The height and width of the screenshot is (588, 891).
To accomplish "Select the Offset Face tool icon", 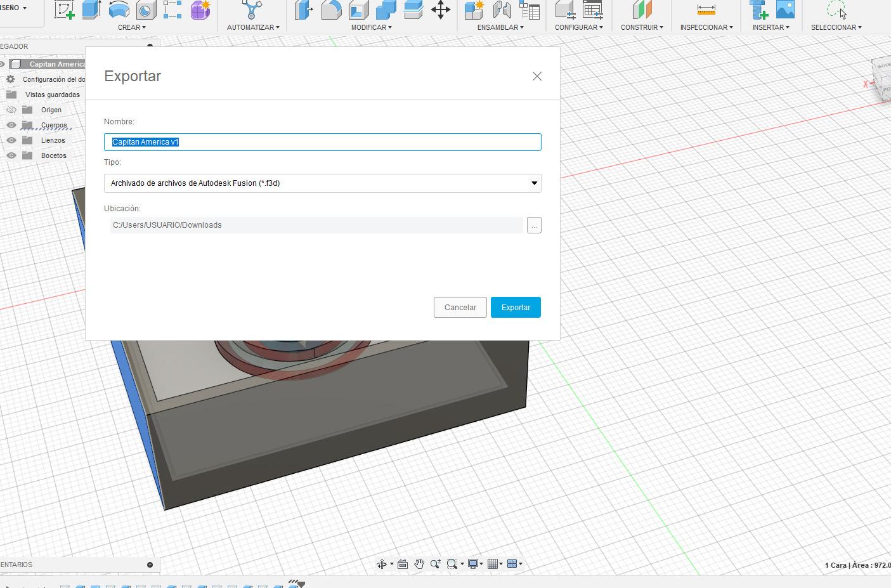I will (x=413, y=10).
